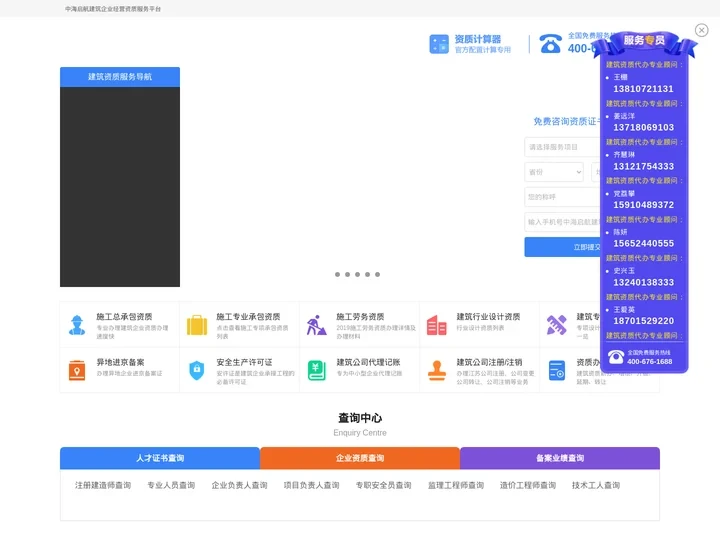Go to fourth carousel slide dot
The height and width of the screenshot is (540, 720).
[367, 275]
